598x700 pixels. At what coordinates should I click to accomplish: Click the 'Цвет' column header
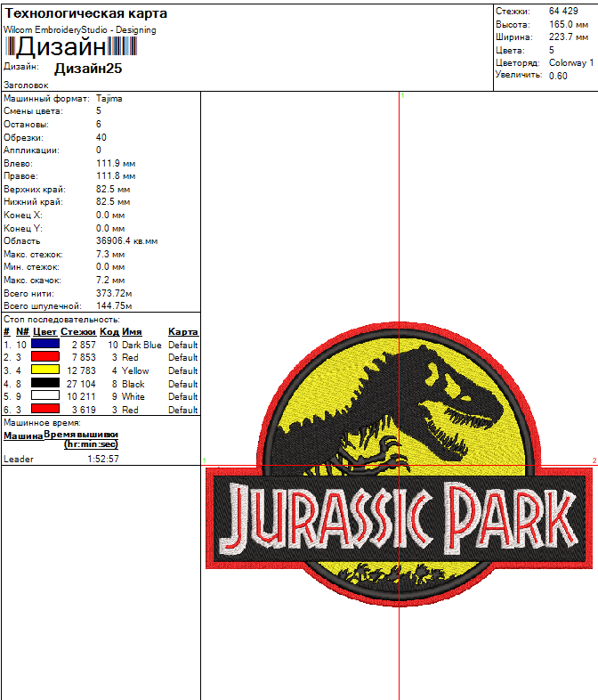coord(44,331)
